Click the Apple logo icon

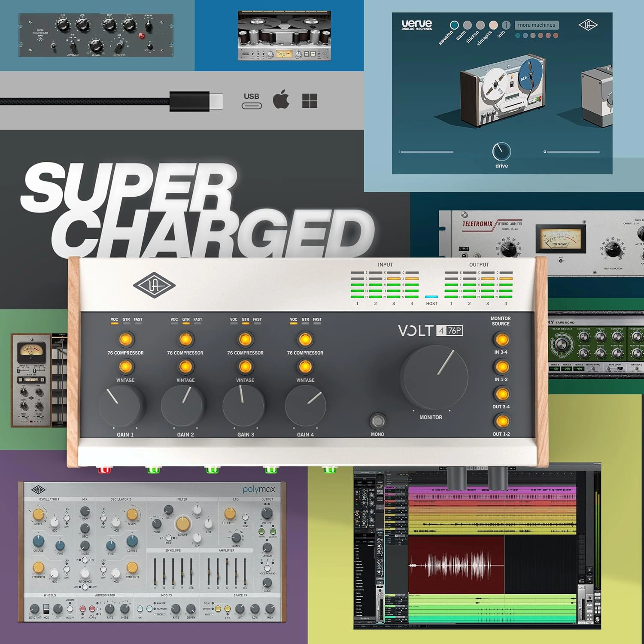[281, 100]
